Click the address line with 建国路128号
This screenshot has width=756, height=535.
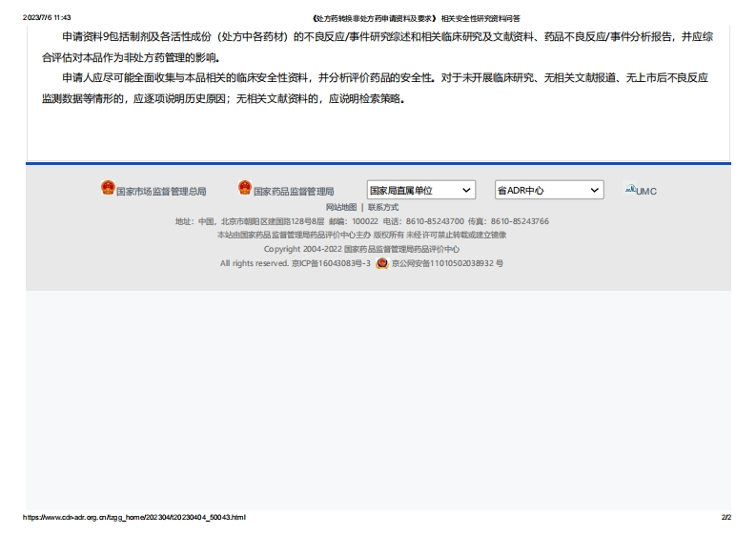pyautogui.click(x=361, y=221)
